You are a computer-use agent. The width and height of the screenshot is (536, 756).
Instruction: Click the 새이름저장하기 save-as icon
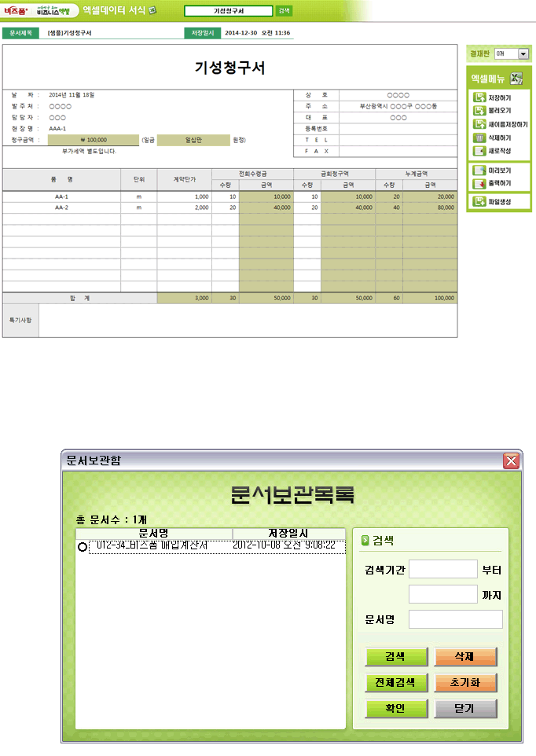coord(479,124)
